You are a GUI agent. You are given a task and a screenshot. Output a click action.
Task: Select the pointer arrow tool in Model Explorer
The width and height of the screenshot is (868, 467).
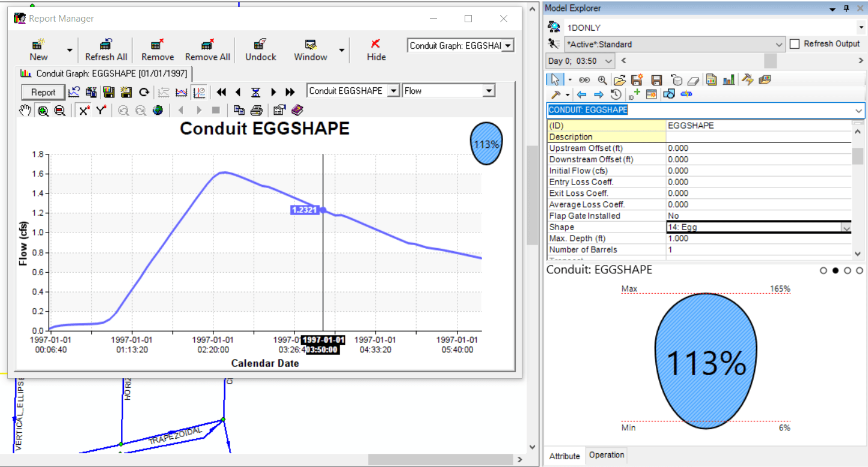pyautogui.click(x=555, y=80)
